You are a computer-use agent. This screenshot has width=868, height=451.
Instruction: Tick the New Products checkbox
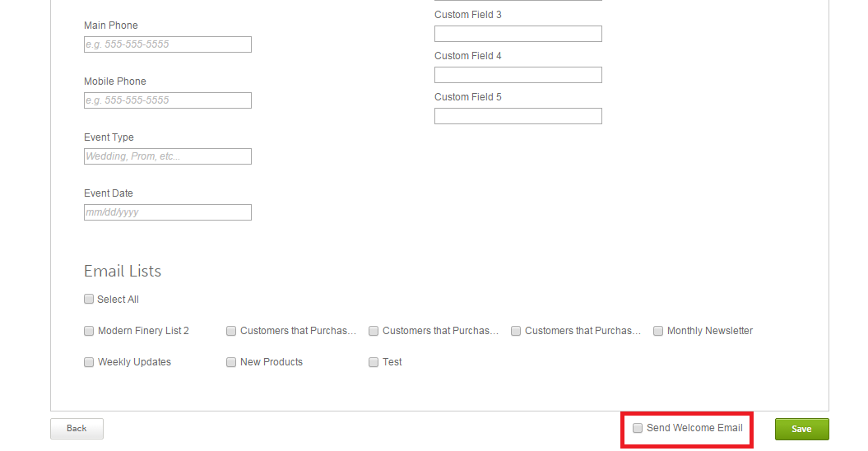click(x=231, y=362)
